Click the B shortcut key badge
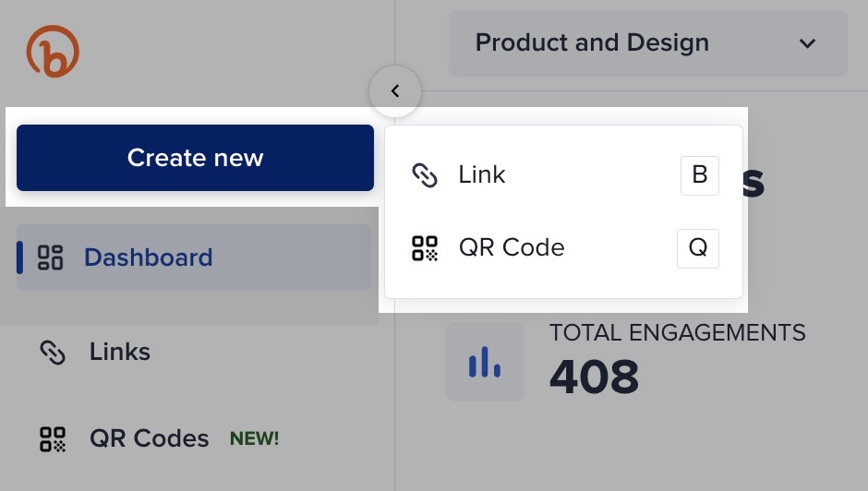 (700, 175)
